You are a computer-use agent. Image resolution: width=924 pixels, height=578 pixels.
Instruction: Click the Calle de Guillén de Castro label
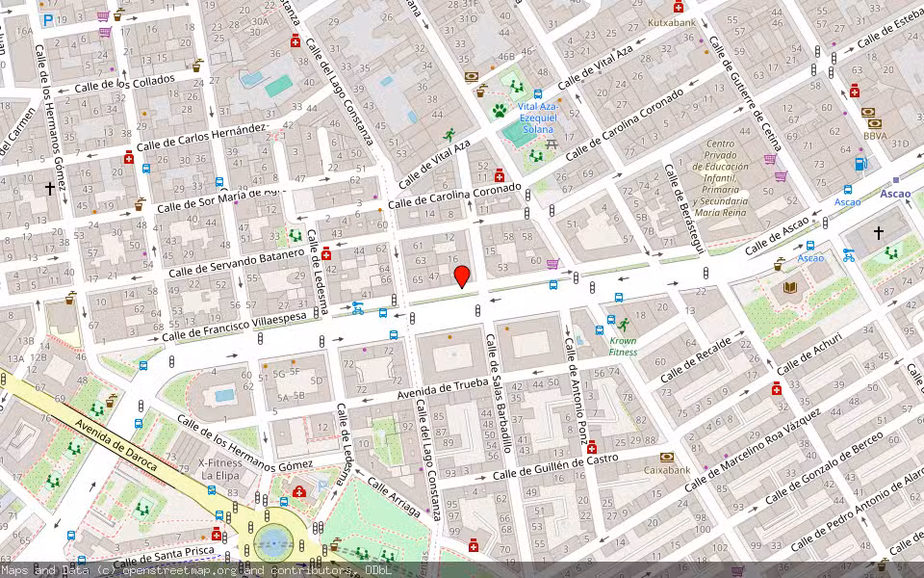point(555,466)
